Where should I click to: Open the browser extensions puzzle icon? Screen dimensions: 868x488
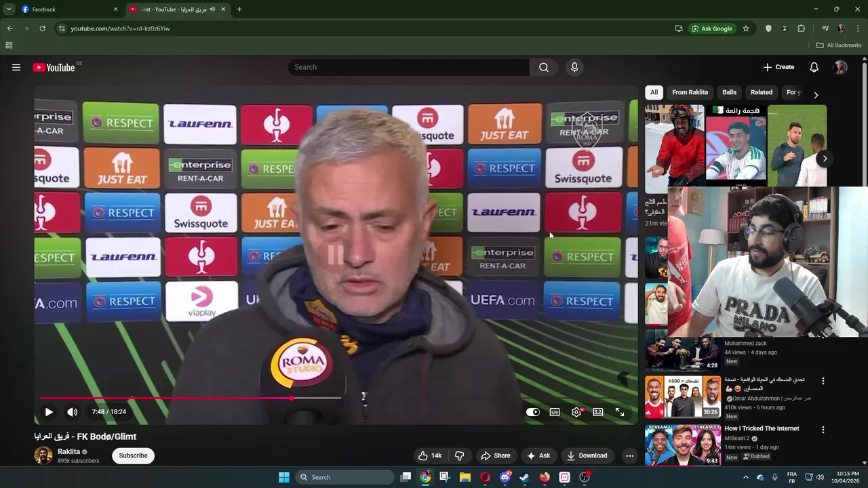tap(801, 28)
